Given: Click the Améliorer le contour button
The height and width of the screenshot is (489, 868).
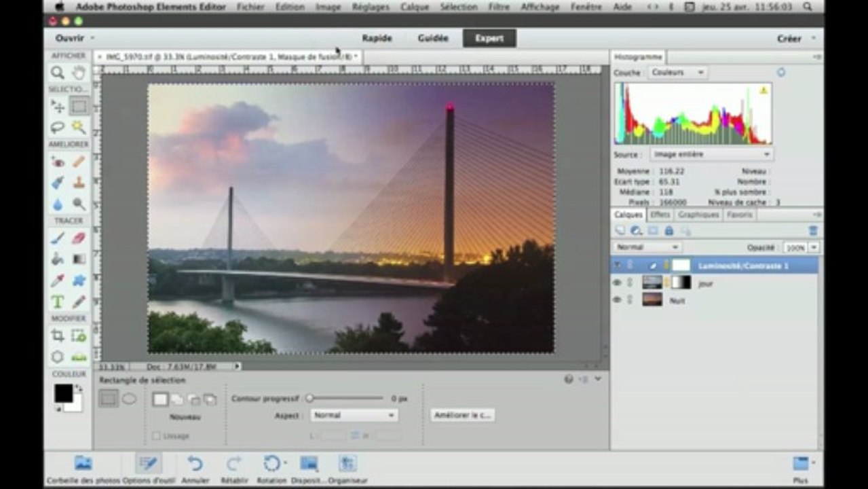Looking at the screenshot, I should pos(463,415).
